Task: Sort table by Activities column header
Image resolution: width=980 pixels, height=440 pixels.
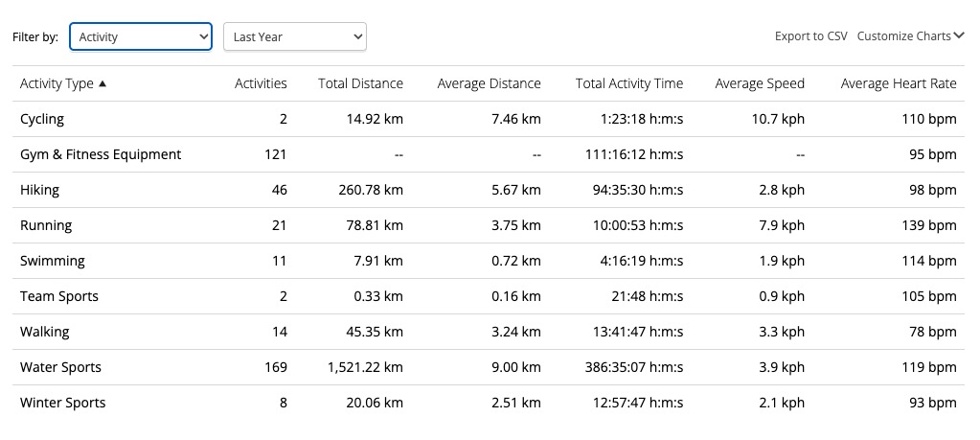Action: [x=261, y=83]
